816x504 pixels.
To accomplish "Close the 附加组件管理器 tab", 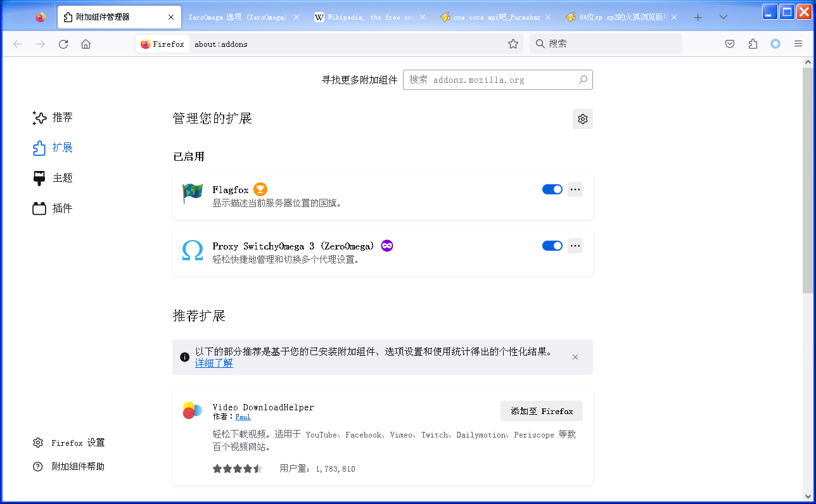I will point(171,17).
